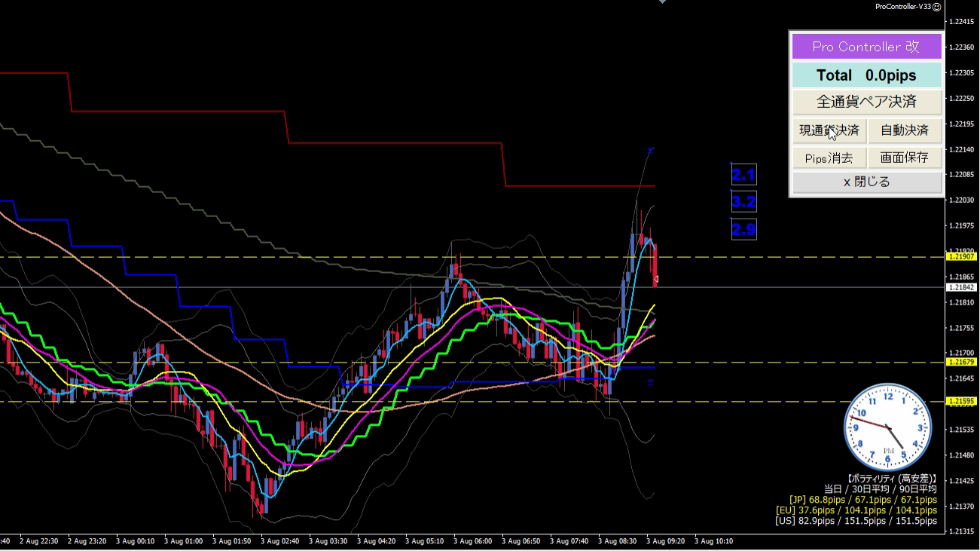980x551 pixels.
Task: Click the 1.22030 price scale label
Action: point(963,201)
